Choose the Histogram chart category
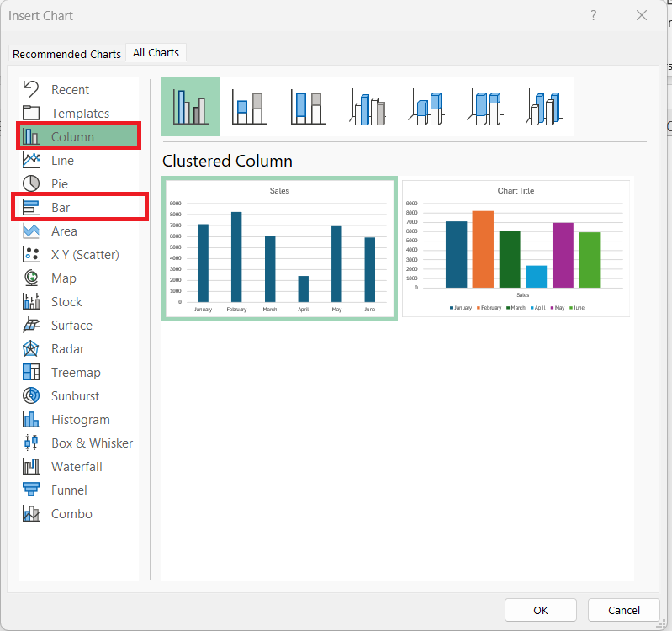 tap(79, 420)
